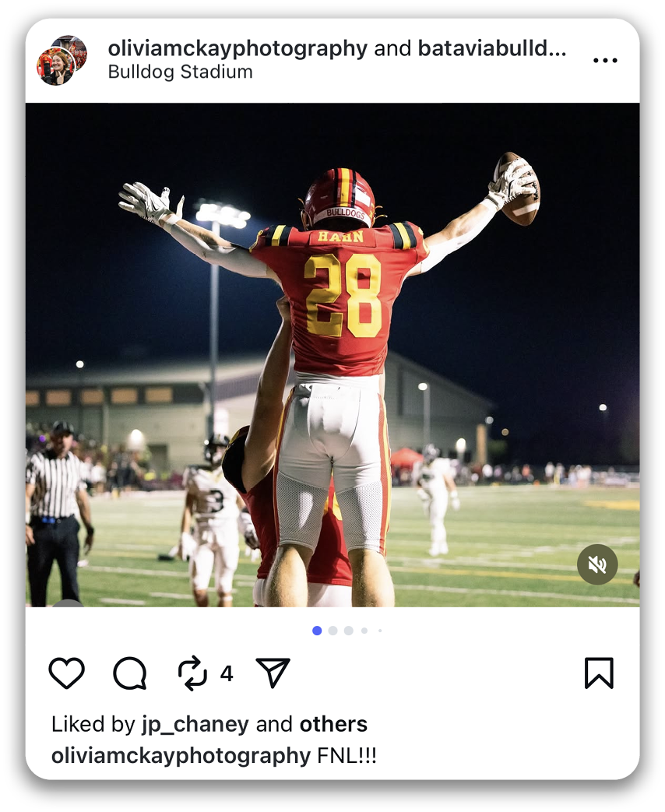The height and width of the screenshot is (812, 665).
Task: Unmute the video sound
Action: (x=597, y=564)
